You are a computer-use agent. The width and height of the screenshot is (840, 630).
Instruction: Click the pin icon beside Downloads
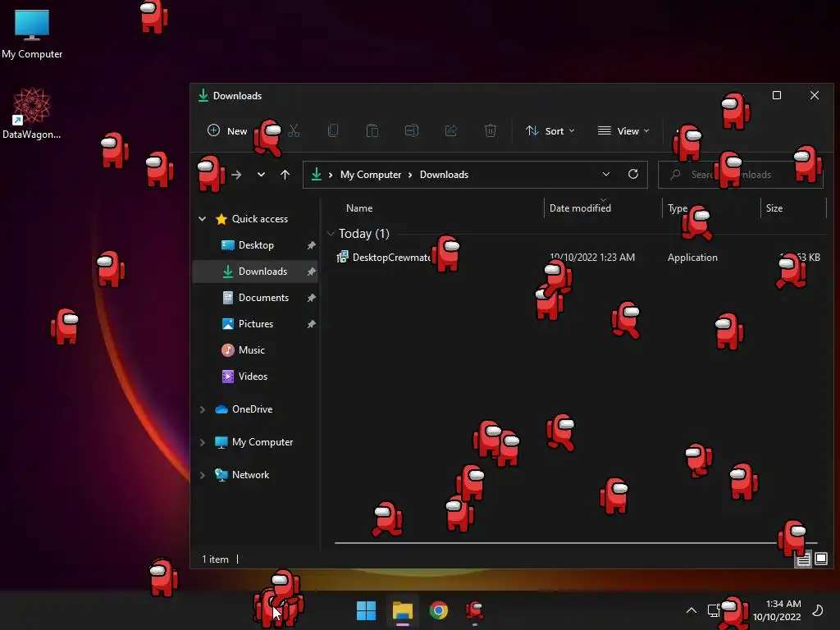pos(311,271)
